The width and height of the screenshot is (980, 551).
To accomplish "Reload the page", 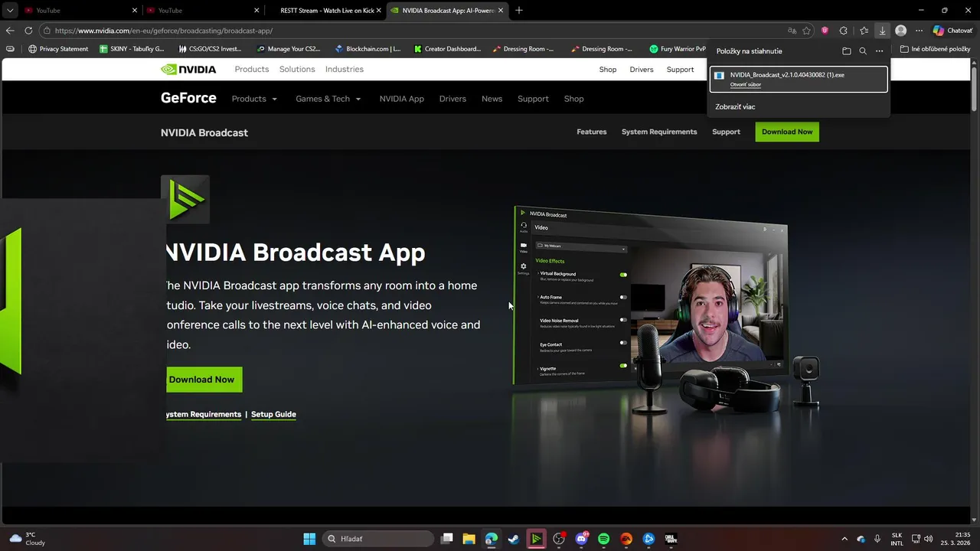I will [28, 31].
